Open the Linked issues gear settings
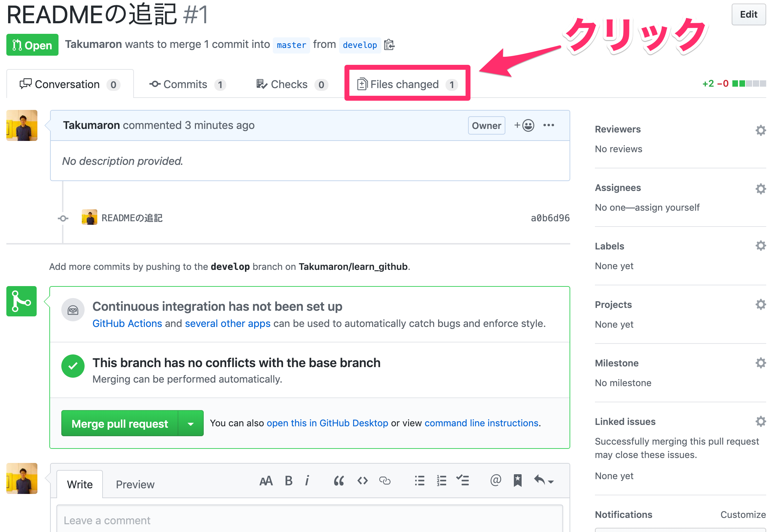Screen dimensions: 781x532 coord(761,421)
